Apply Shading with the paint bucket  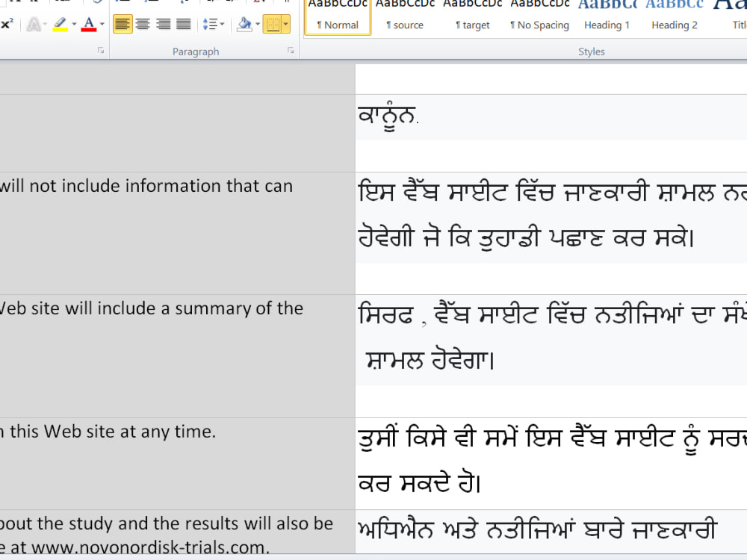point(244,24)
